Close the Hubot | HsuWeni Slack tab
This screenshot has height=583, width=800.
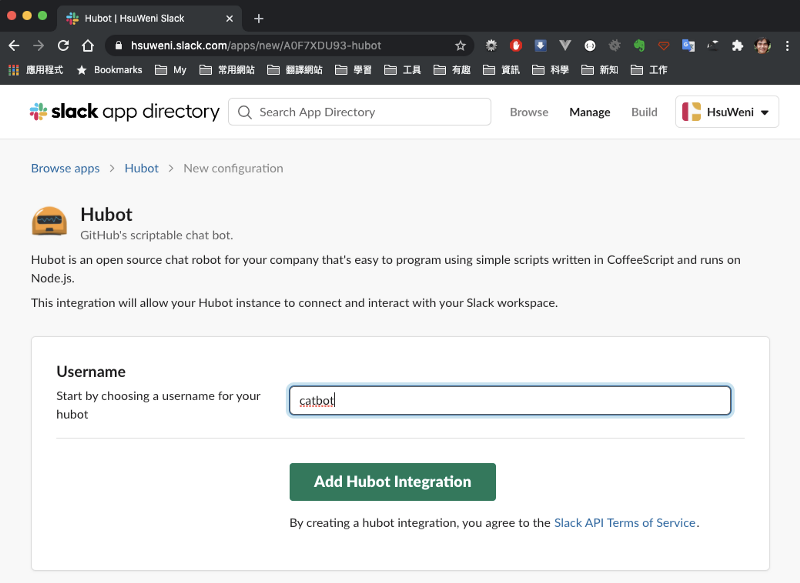click(x=230, y=18)
